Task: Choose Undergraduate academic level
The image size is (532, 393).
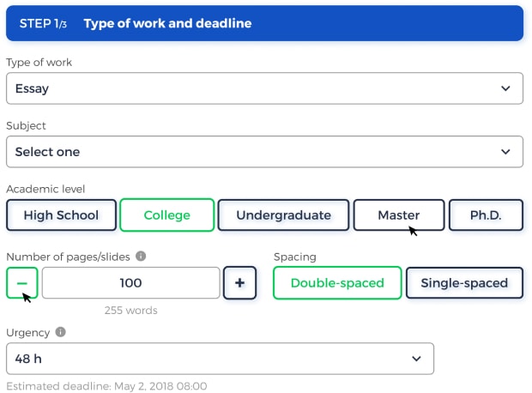Action: [x=283, y=215]
